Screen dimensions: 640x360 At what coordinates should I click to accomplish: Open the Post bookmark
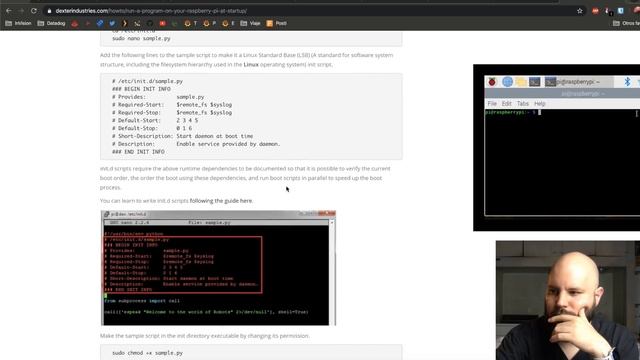pyautogui.click(x=276, y=23)
